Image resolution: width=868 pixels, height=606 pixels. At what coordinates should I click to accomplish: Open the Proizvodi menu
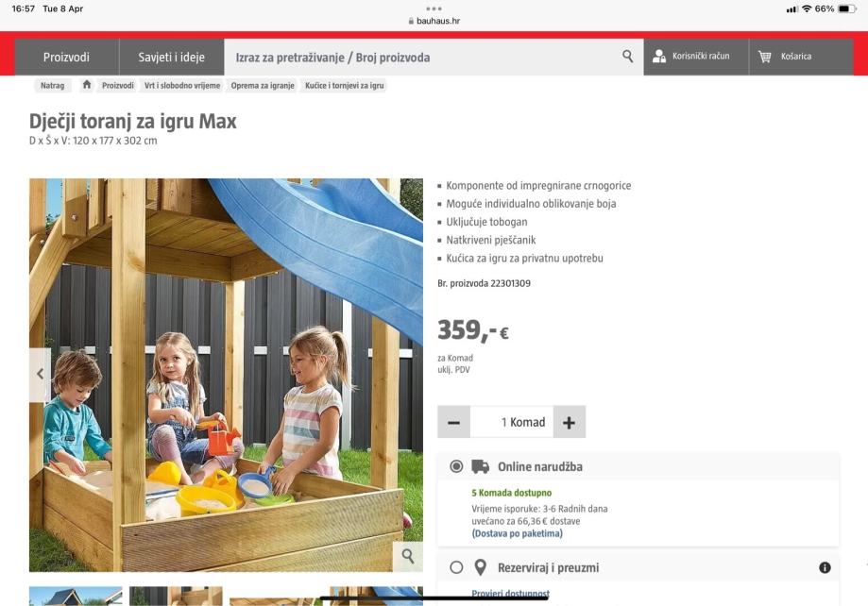pos(66,57)
